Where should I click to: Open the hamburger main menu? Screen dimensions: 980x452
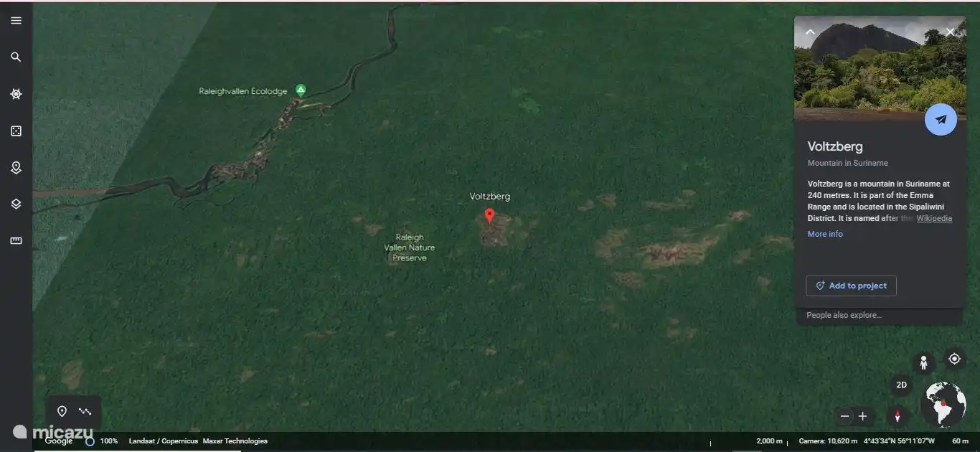(16, 21)
